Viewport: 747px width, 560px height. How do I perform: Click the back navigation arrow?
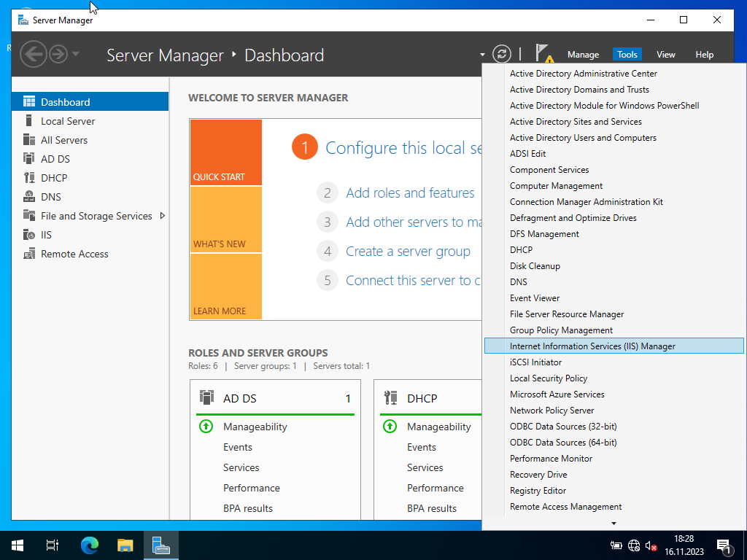[34, 54]
